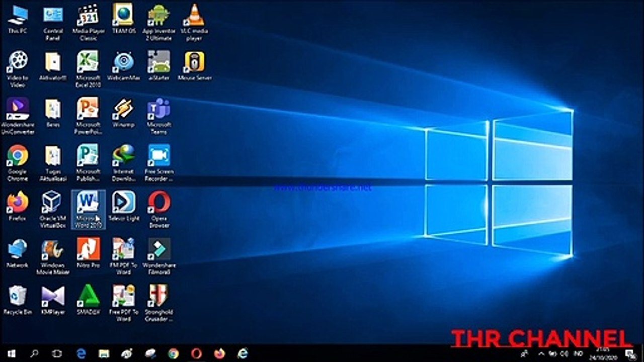The width and height of the screenshot is (644, 362).
Task: Click the KMPlayer desktop shortcut
Action: click(x=53, y=300)
